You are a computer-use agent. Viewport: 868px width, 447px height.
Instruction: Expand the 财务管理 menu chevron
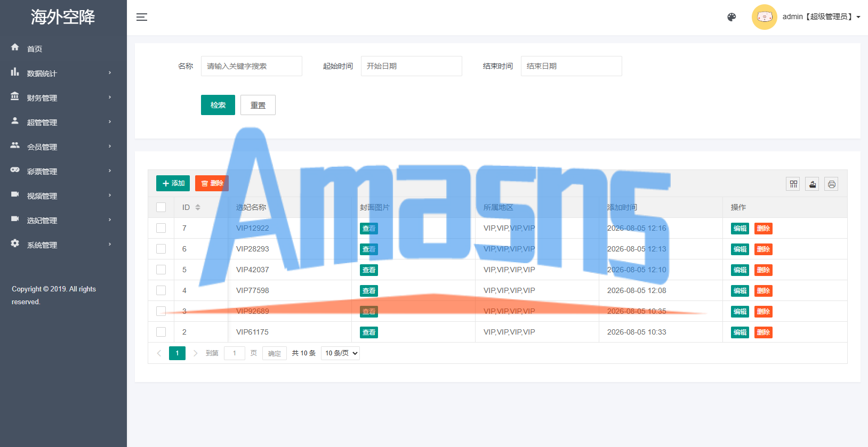point(110,97)
